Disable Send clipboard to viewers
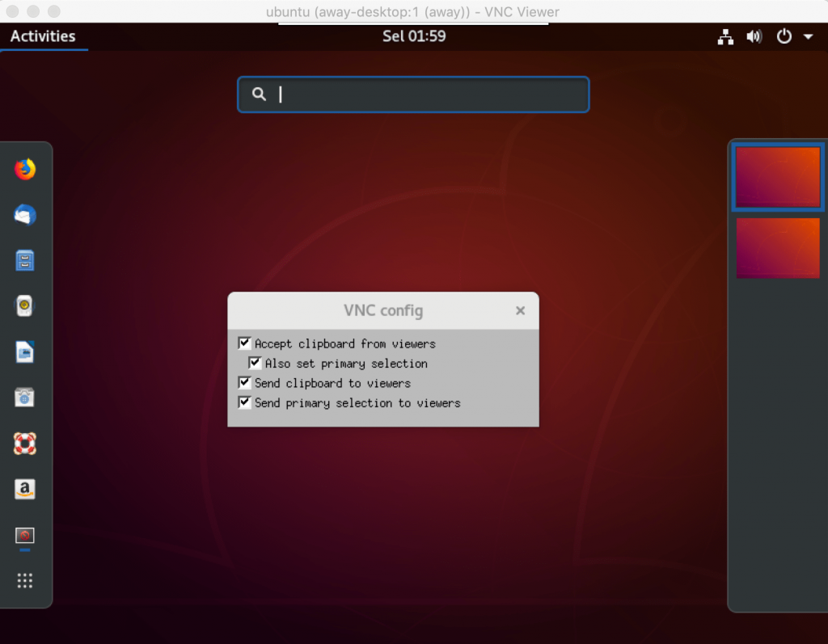The image size is (828, 644). click(245, 383)
